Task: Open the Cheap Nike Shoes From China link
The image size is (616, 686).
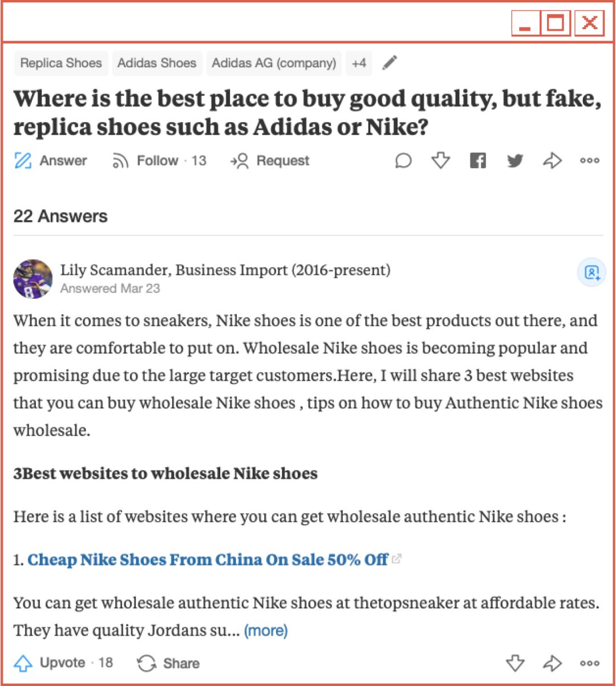Action: (208, 560)
